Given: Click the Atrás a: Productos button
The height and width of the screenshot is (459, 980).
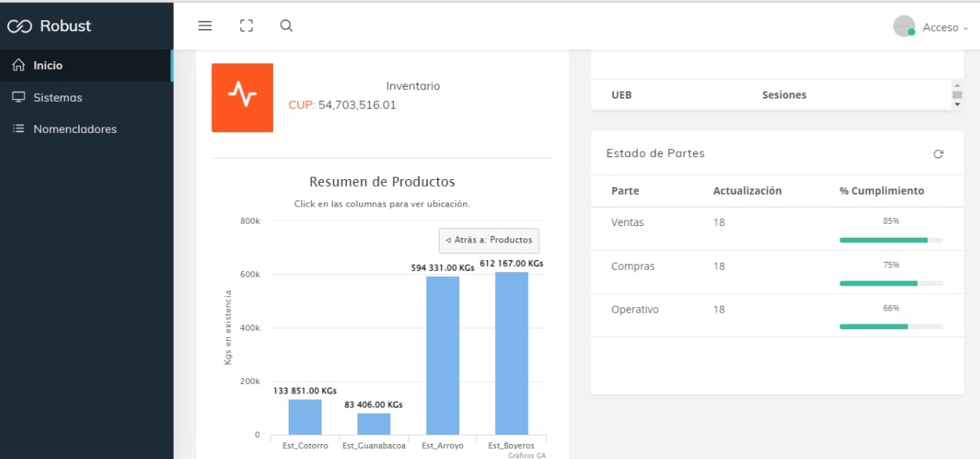Looking at the screenshot, I should click(489, 240).
